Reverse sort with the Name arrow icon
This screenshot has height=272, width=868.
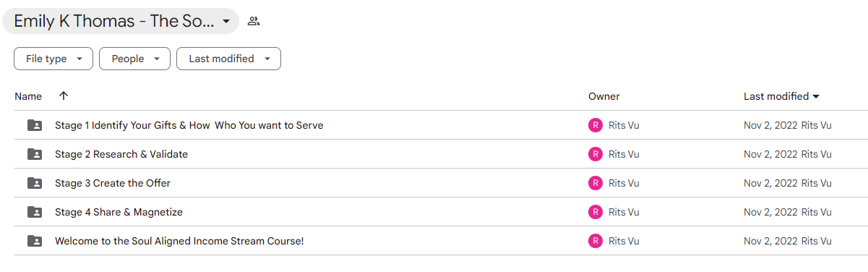[x=64, y=96]
